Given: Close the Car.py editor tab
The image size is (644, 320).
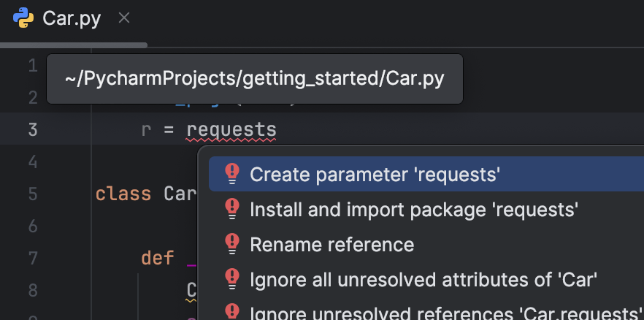Looking at the screenshot, I should coord(124,18).
